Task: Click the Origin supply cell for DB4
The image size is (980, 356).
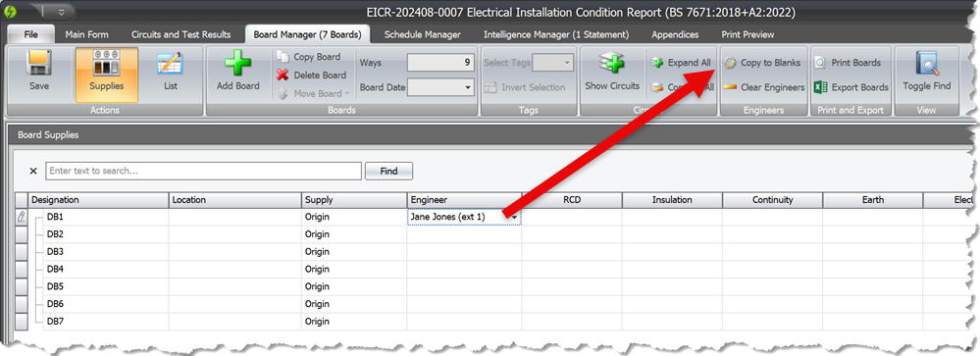Action: click(x=354, y=269)
